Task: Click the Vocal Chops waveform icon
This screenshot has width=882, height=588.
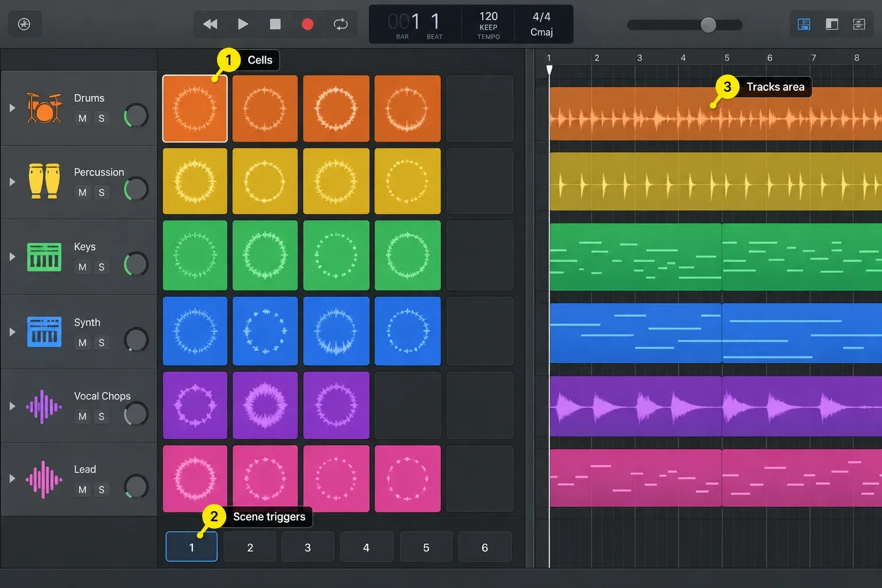Action: click(44, 407)
